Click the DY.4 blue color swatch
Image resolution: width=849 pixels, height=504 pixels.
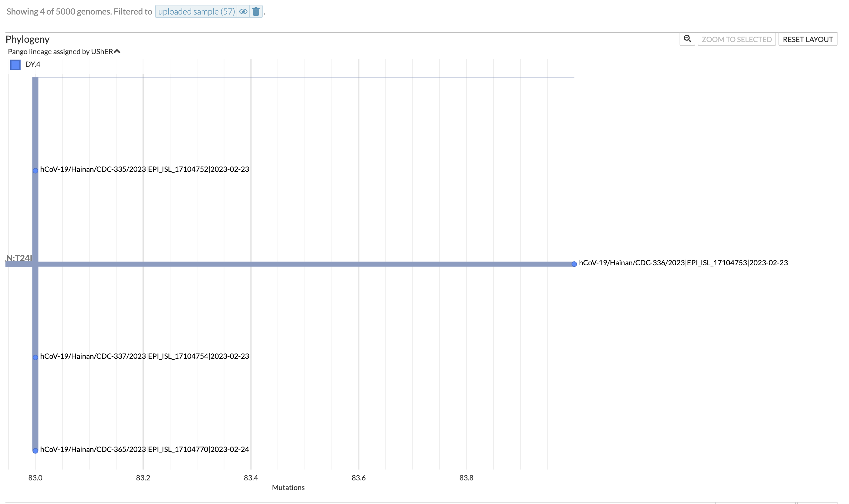point(15,64)
